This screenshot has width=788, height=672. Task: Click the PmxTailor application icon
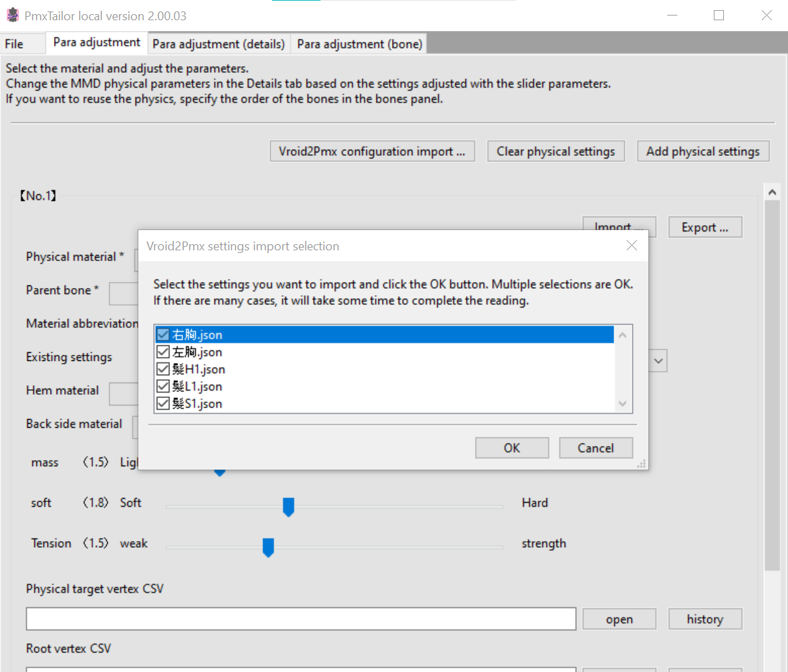[x=12, y=15]
